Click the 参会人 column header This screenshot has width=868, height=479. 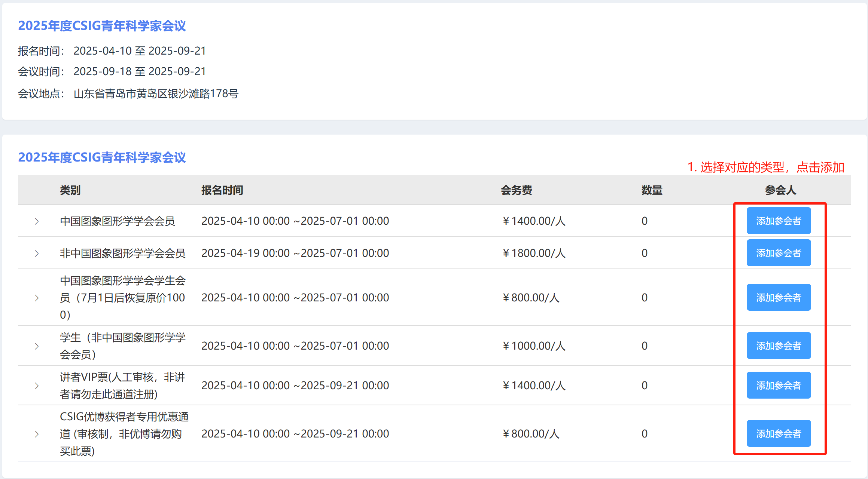780,190
